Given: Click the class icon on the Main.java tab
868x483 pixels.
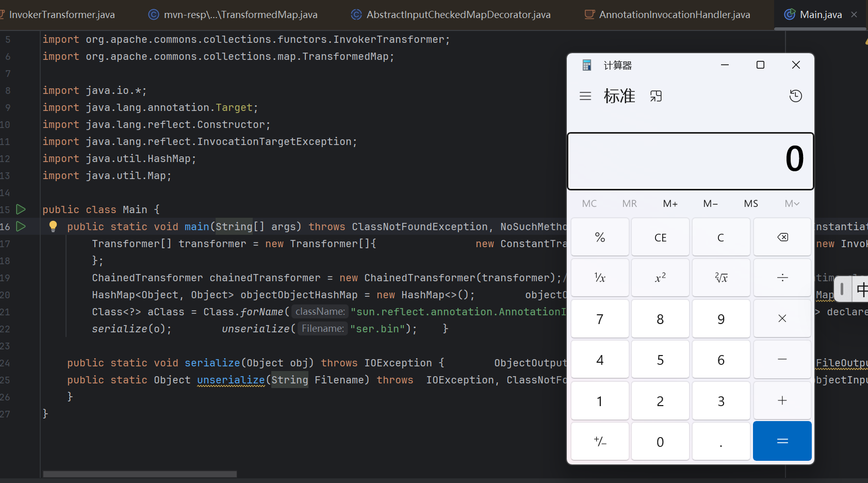Looking at the screenshot, I should click(x=790, y=14).
